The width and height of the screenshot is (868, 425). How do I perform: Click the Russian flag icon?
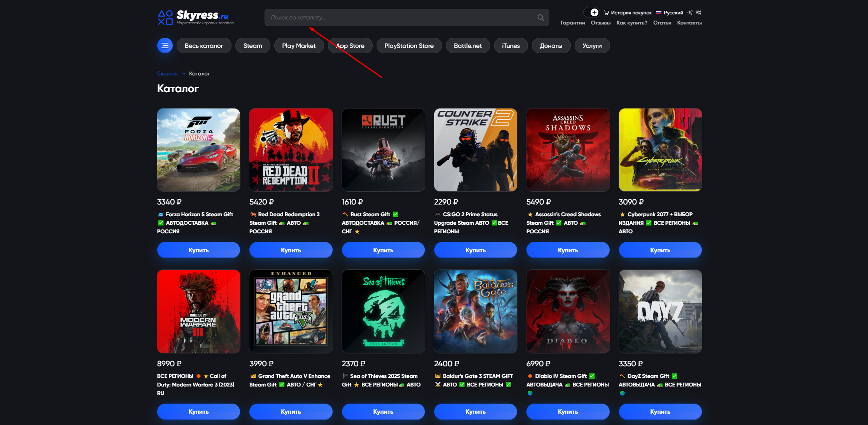(x=659, y=12)
